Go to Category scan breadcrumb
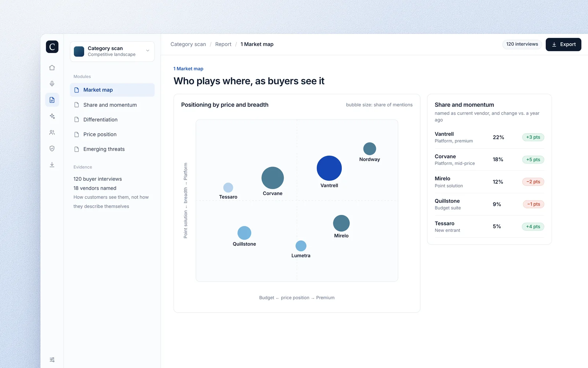This screenshot has height=368, width=588. [188, 44]
